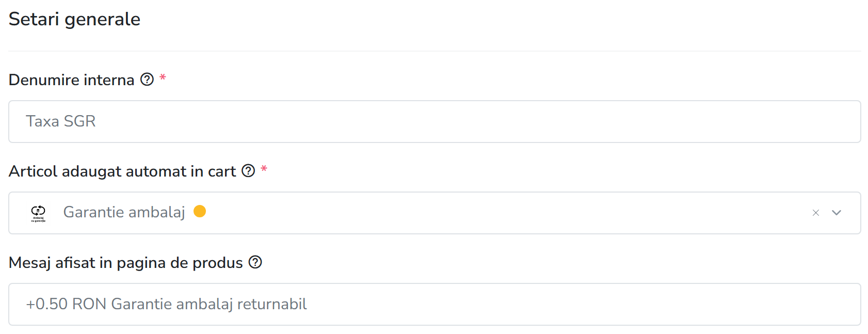Viewport: 868px width, 334px height.
Task: Select the Garantie ambalaj value text
Action: (x=124, y=212)
